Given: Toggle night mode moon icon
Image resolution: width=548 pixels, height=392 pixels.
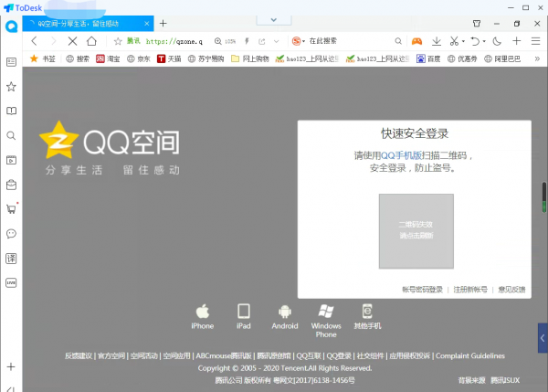Looking at the screenshot, I should pyautogui.click(x=497, y=41).
